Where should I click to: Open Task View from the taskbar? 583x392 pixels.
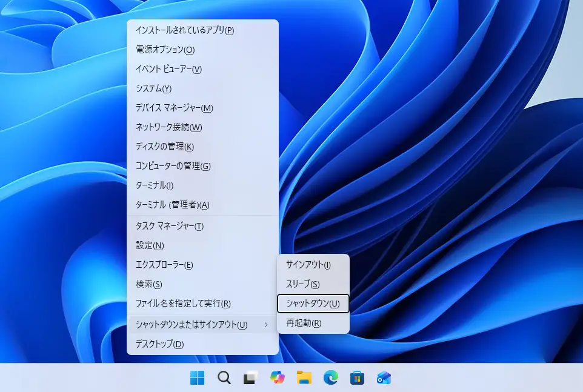coord(250,377)
